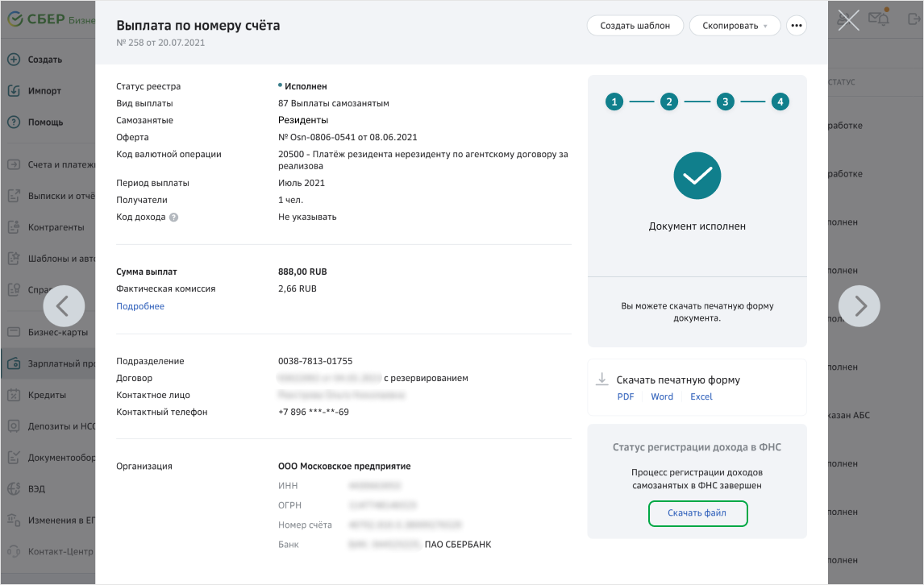
Task: Download the print form as Word
Action: [662, 396]
